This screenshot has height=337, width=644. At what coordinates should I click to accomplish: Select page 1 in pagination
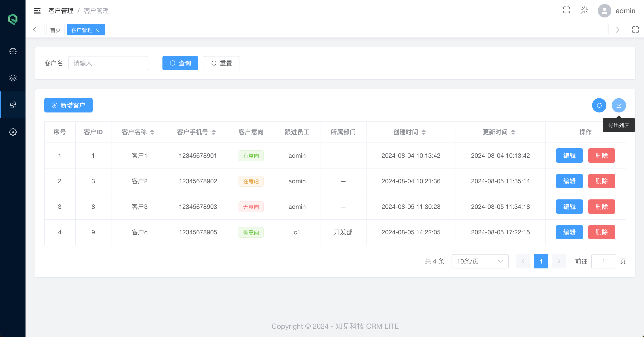(541, 261)
